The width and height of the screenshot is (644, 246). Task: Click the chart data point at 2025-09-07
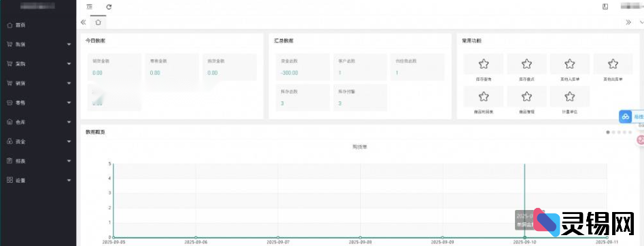click(x=278, y=237)
